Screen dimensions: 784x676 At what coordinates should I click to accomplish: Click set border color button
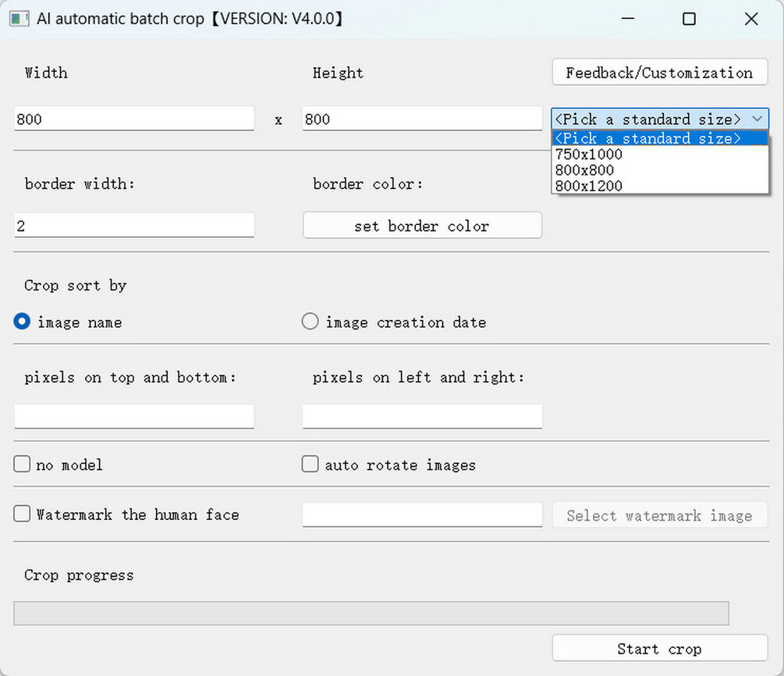pos(423,226)
